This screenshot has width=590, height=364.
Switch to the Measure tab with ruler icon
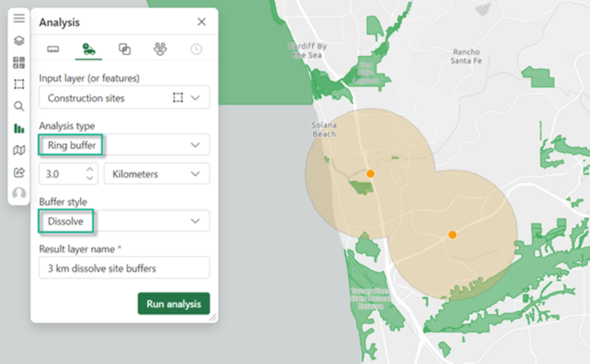pyautogui.click(x=52, y=49)
